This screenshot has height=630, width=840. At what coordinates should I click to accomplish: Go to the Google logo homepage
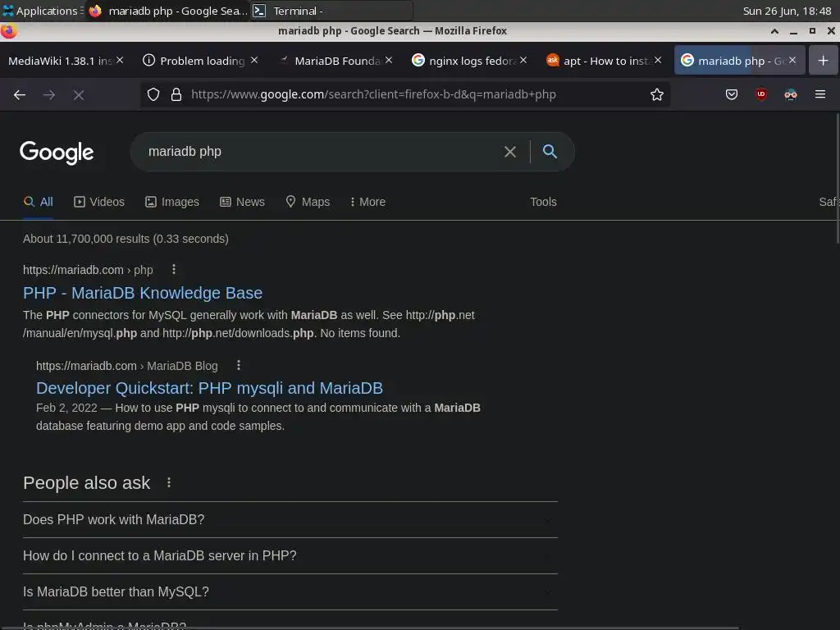pos(57,153)
